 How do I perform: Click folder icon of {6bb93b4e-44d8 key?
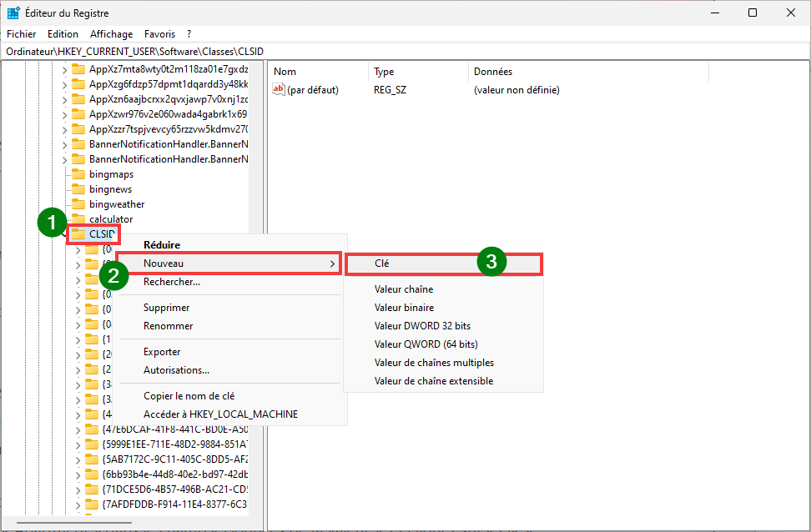click(x=92, y=474)
